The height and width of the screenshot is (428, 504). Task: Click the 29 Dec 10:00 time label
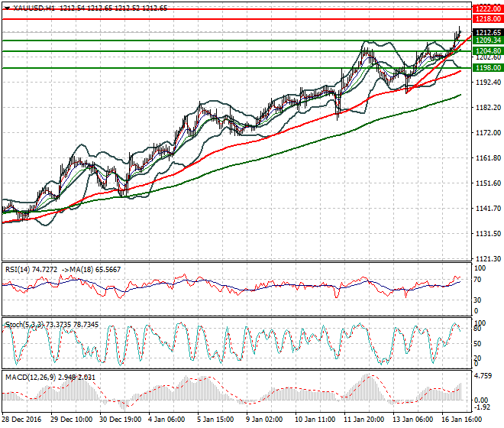[x=71, y=420]
